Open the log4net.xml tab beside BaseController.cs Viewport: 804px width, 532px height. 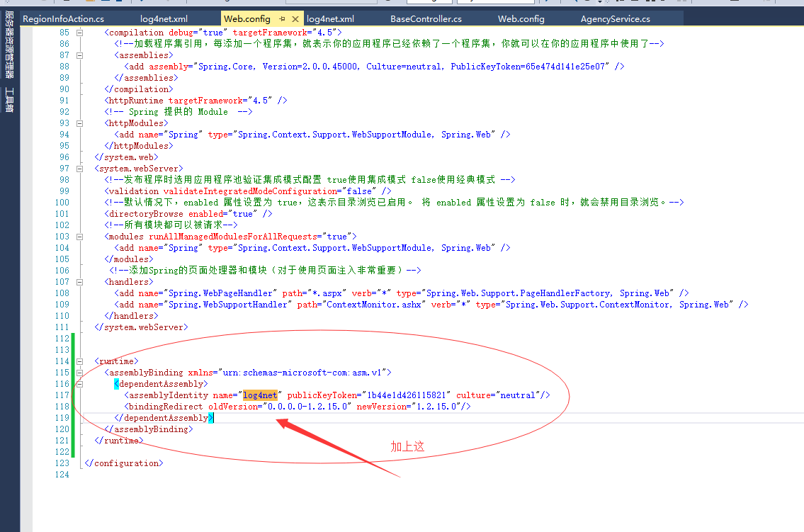pos(330,19)
